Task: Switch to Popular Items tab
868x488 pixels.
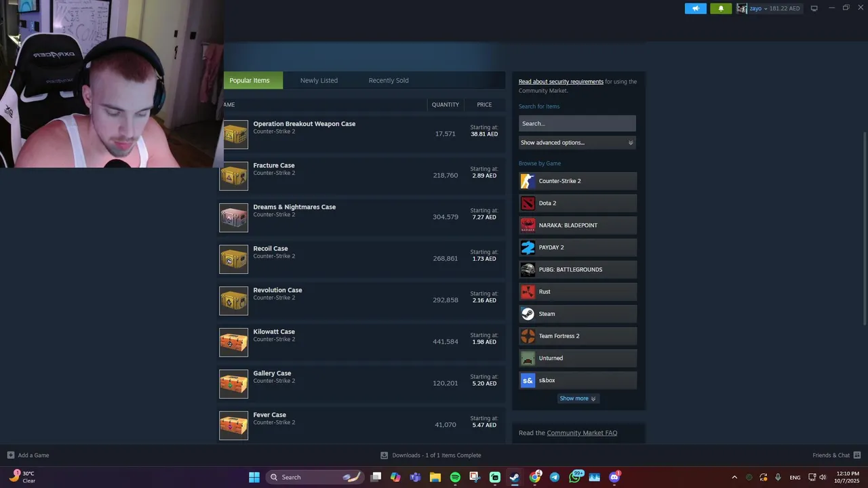Action: [250, 80]
